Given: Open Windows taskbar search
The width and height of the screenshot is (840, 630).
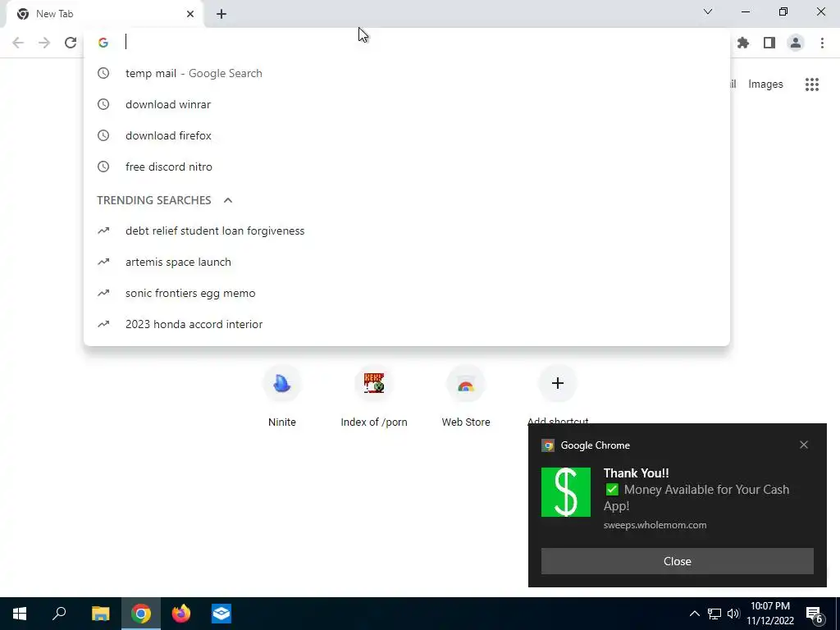Looking at the screenshot, I should coord(59,614).
